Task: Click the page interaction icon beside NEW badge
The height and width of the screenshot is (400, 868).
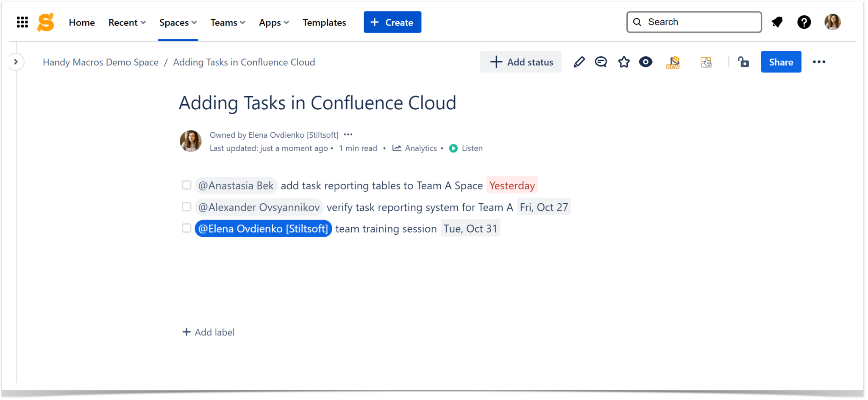Action: (705, 62)
